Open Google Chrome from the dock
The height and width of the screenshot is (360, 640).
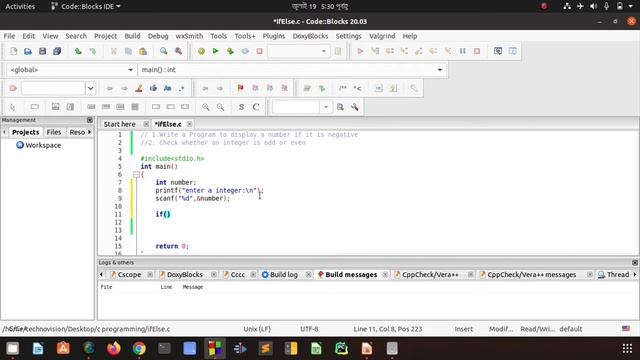(x=139, y=348)
